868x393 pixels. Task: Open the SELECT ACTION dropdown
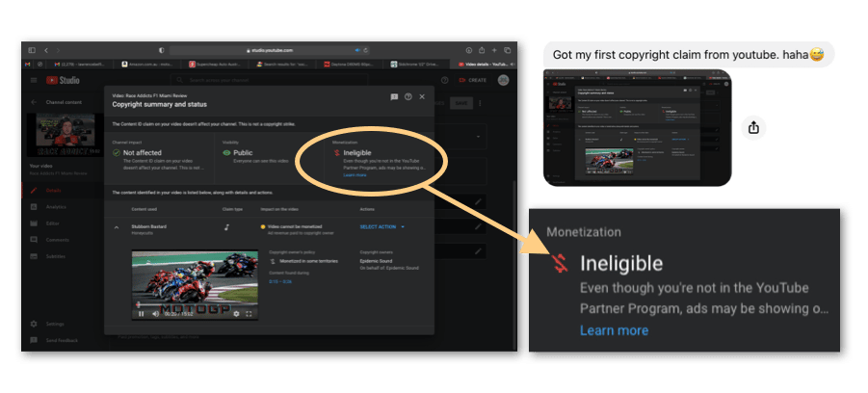(x=381, y=227)
